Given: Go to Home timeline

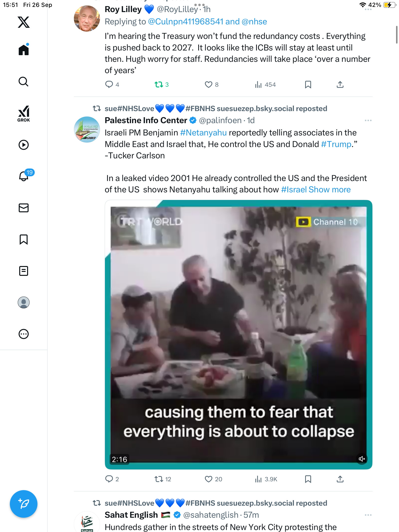Looking at the screenshot, I should (x=24, y=50).
